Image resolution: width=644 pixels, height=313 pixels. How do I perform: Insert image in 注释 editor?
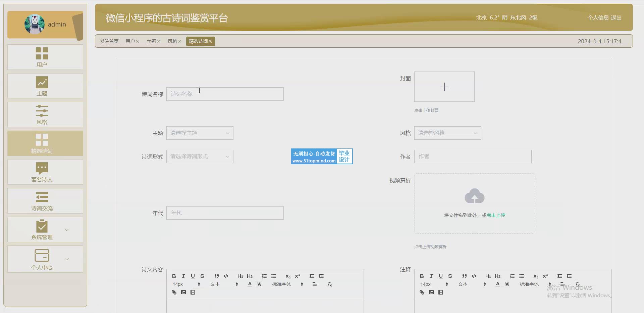click(x=431, y=292)
